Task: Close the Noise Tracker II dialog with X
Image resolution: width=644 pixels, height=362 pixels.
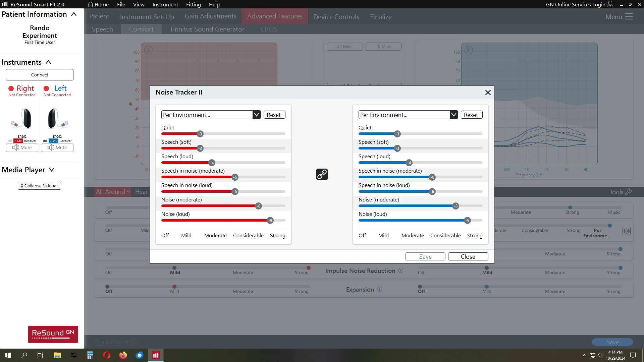Action: click(488, 93)
